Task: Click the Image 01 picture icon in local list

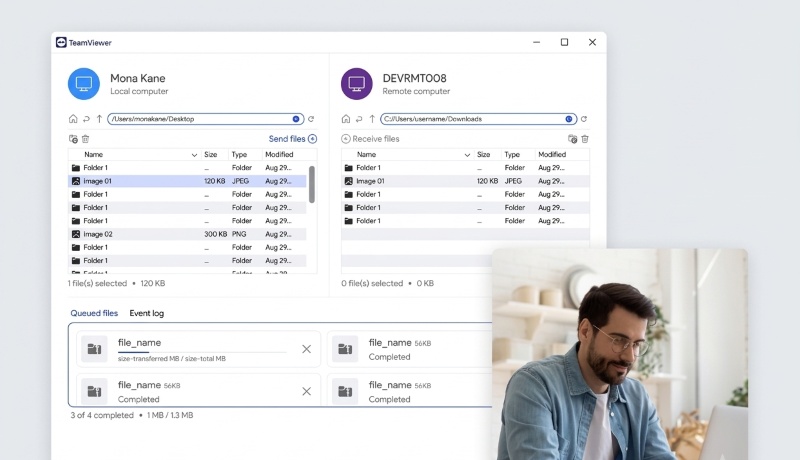Action: (76, 181)
